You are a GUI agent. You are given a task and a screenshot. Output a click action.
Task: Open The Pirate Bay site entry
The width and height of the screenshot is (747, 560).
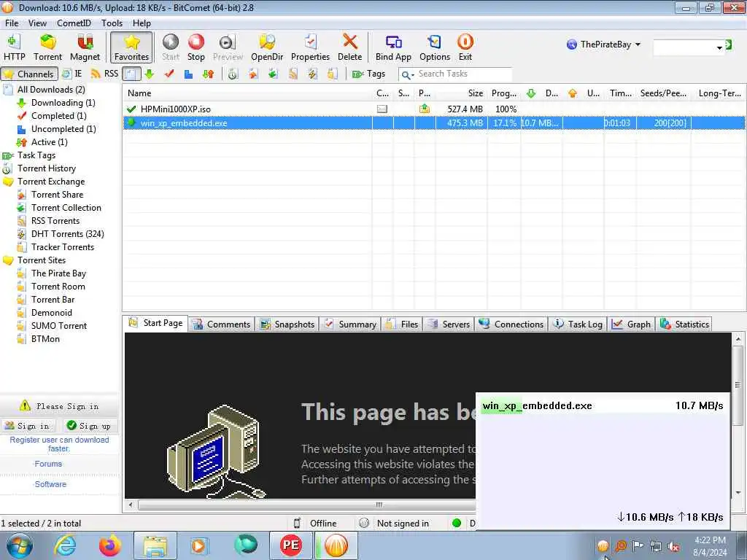(58, 273)
